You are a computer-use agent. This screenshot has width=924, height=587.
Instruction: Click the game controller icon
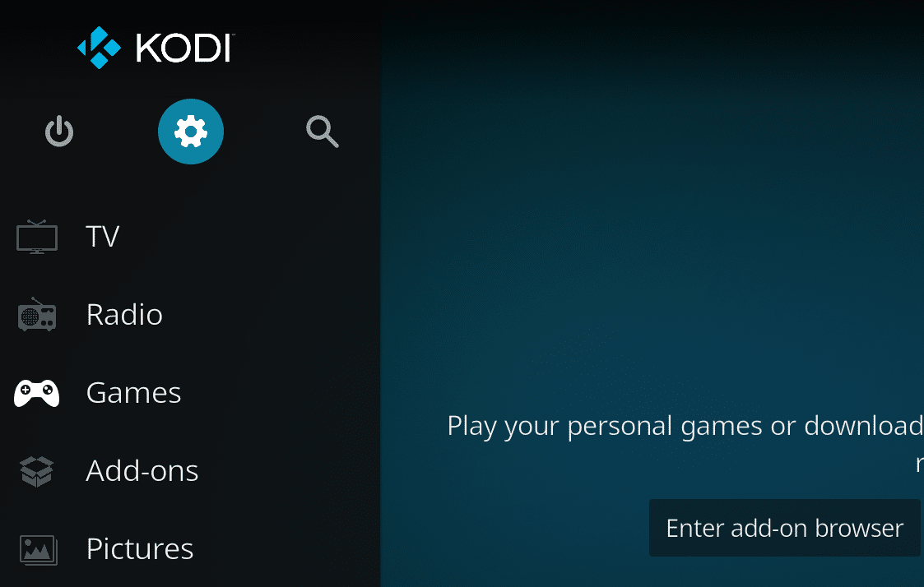point(36,393)
